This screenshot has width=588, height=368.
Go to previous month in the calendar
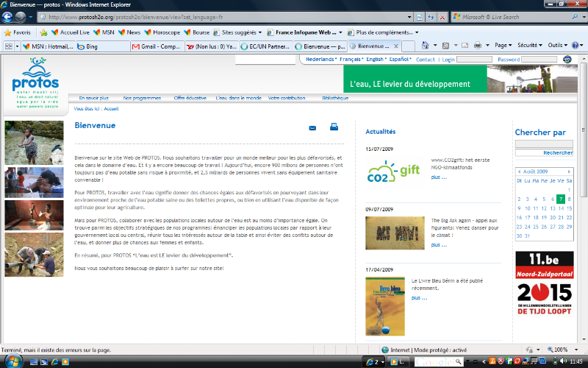point(520,171)
